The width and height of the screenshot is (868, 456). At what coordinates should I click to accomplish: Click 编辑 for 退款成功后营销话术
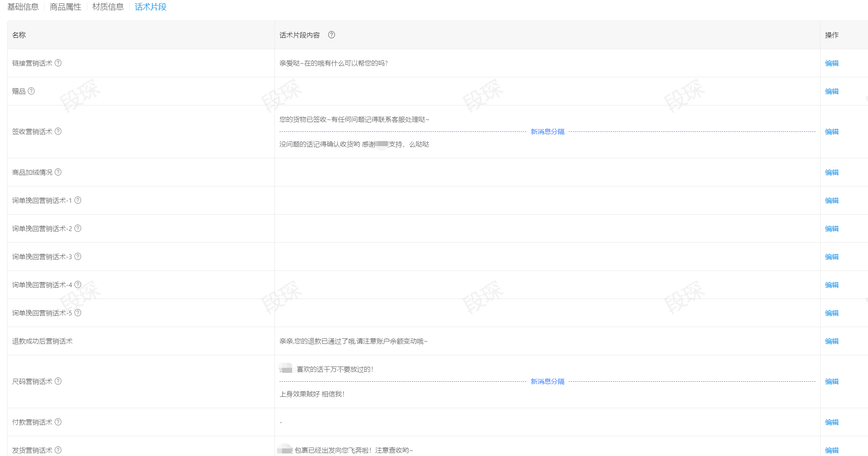point(831,341)
